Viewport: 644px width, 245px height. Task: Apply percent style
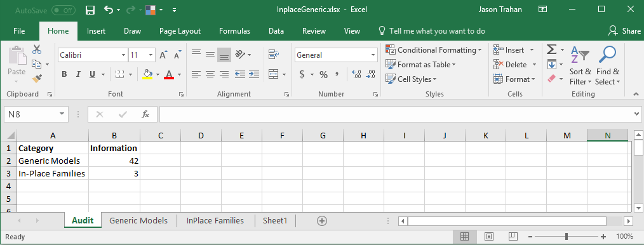(324, 74)
